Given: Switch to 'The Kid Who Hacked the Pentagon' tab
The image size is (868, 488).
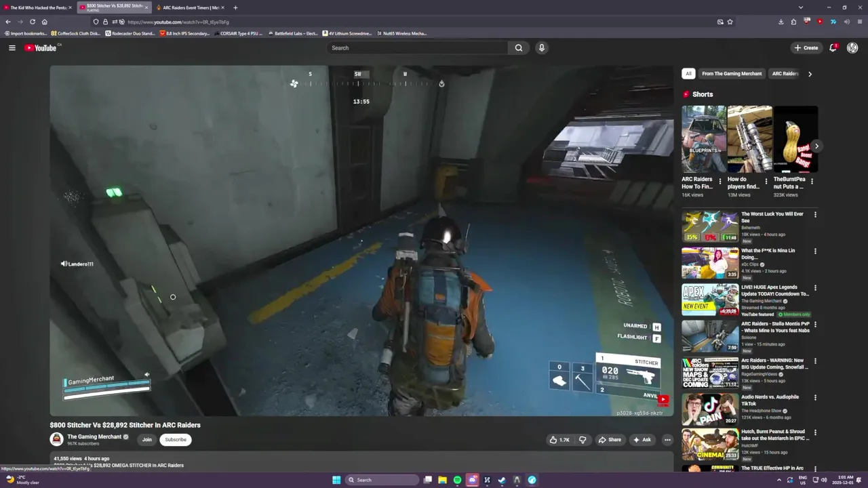Looking at the screenshot, I should 37,7.
